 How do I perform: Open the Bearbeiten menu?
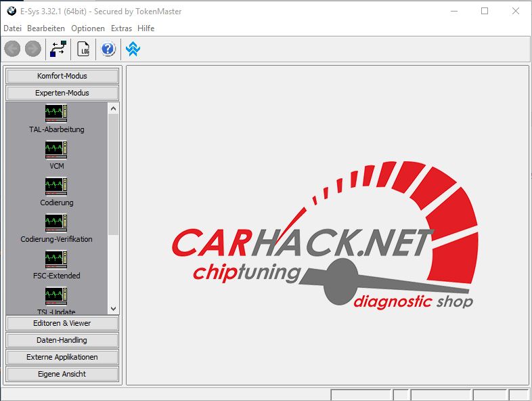pos(46,28)
